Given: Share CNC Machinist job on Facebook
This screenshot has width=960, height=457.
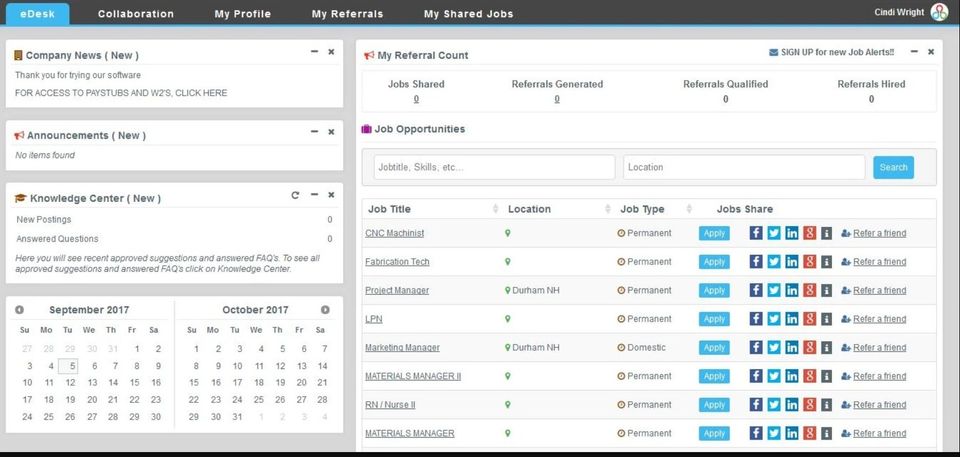Looking at the screenshot, I should click(756, 233).
